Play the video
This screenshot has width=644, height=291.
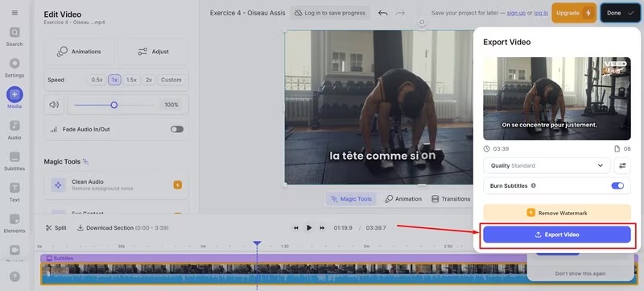coord(309,227)
